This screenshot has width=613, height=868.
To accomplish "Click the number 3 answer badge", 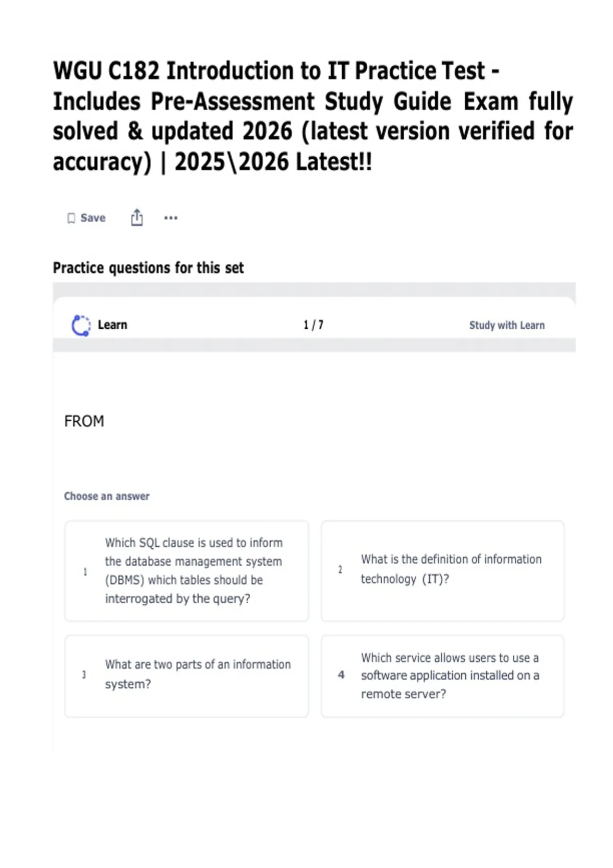I will click(84, 674).
